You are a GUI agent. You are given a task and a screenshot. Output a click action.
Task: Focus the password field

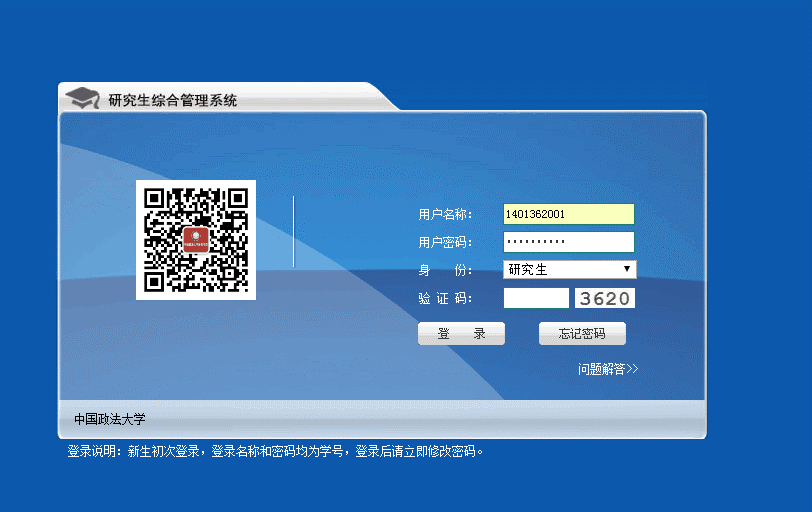coord(569,242)
